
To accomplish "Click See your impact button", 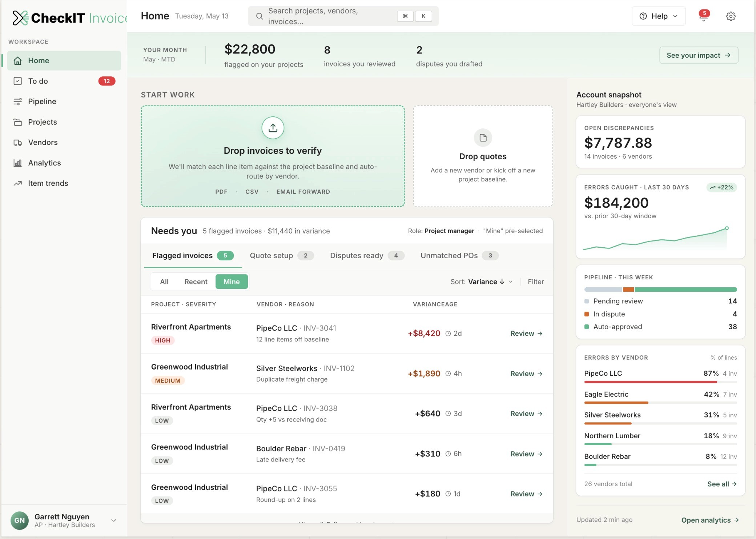I will [699, 55].
